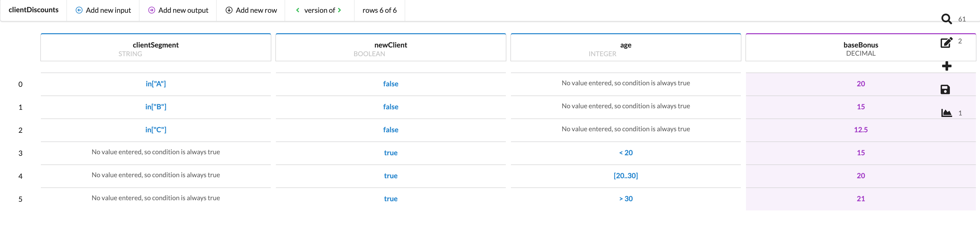The height and width of the screenshot is (237, 980).
Task: Select the age INTEGER column header
Action: click(625, 48)
